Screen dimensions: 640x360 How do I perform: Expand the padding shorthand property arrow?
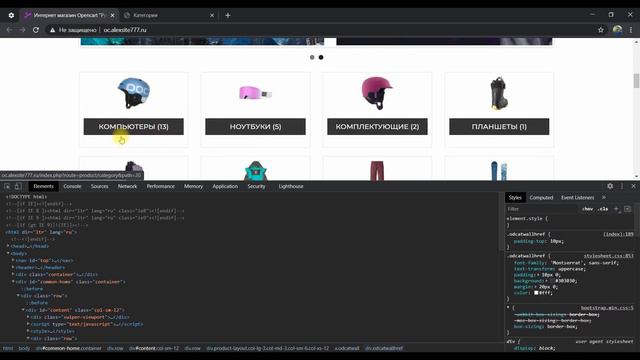(537, 275)
